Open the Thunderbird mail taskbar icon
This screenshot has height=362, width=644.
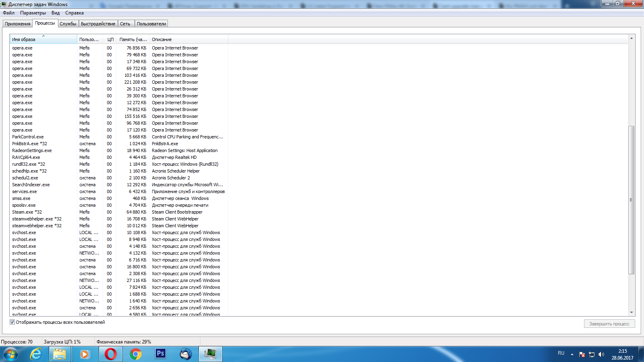(x=186, y=354)
